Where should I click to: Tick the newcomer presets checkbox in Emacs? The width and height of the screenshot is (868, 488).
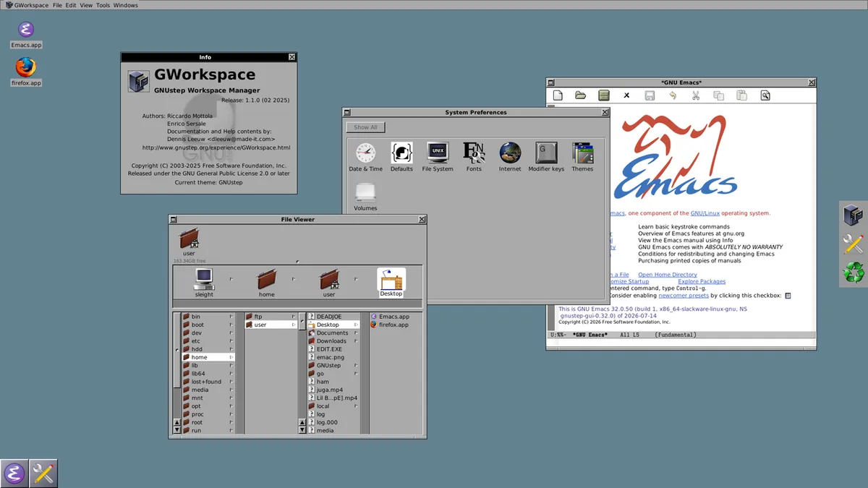click(788, 296)
